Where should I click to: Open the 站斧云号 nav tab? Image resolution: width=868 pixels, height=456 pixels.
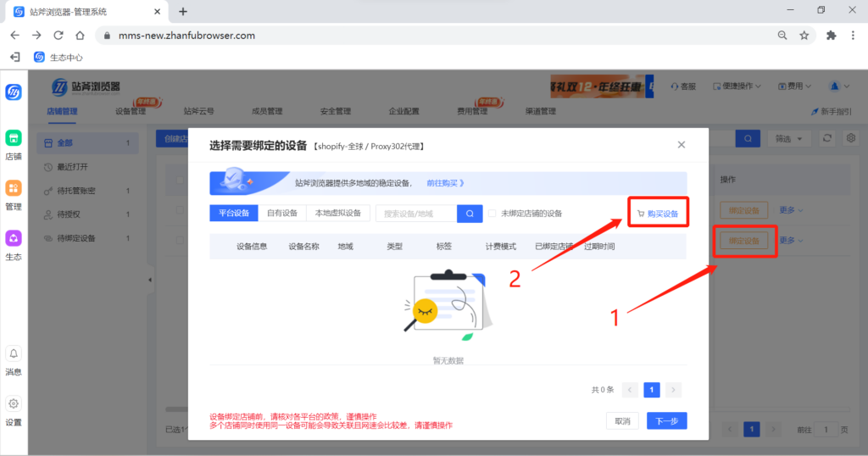198,111
